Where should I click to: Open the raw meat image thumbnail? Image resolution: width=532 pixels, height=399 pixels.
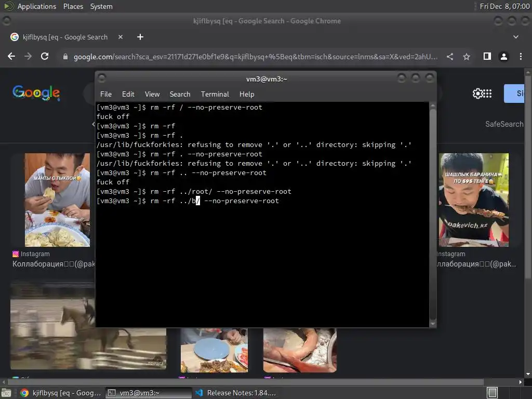click(x=300, y=350)
